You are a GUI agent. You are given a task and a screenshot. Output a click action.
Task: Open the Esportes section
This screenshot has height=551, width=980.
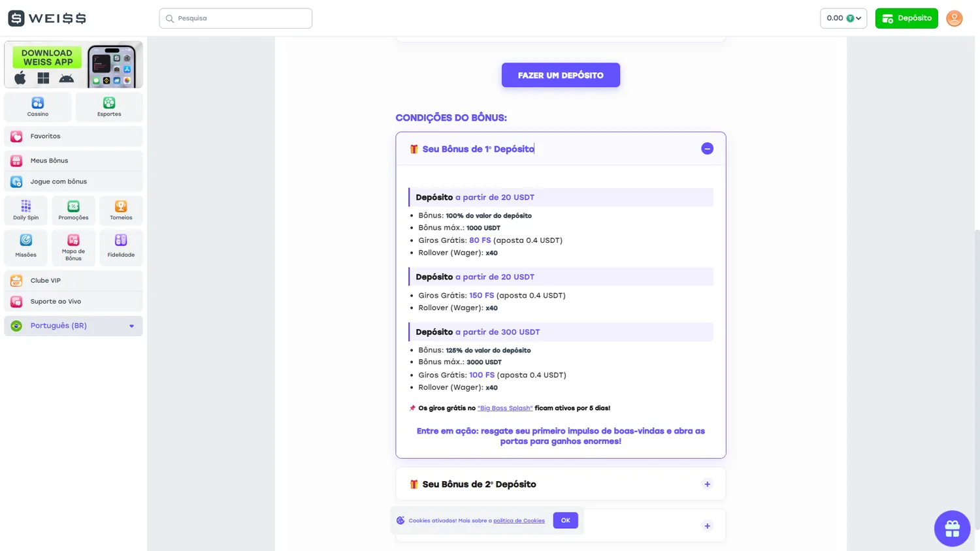pyautogui.click(x=109, y=106)
